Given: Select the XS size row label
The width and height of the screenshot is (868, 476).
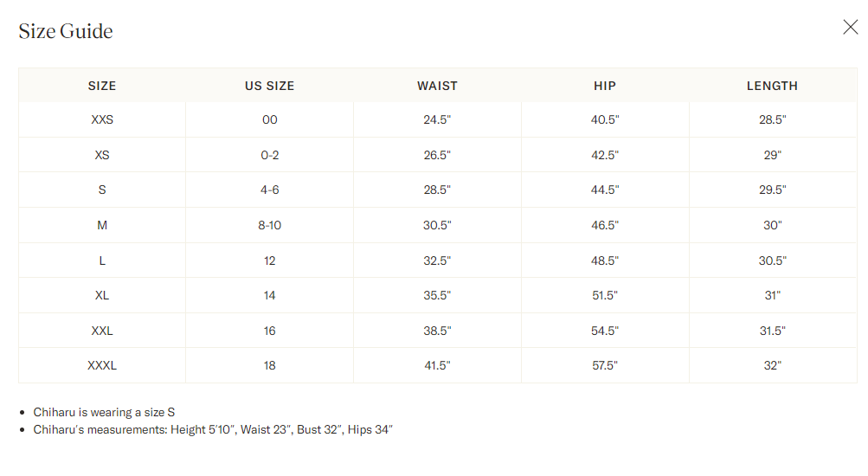Looking at the screenshot, I should (x=102, y=155).
